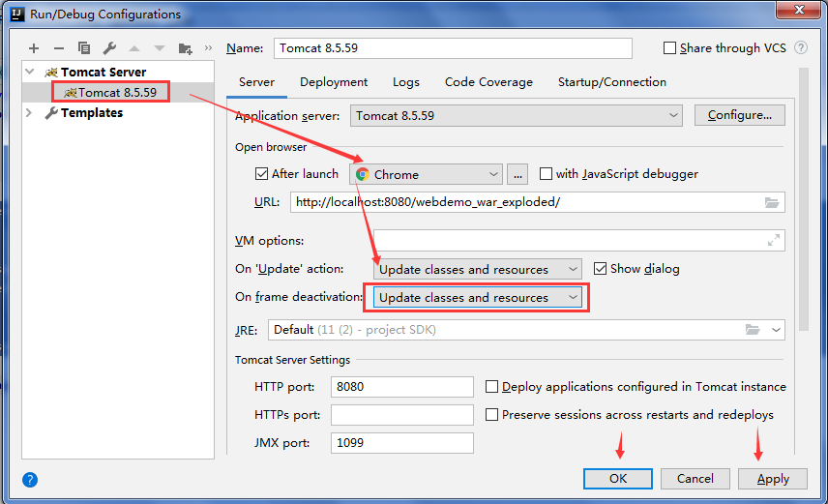The image size is (828, 504).
Task: Switch to the Deployment tab
Action: [x=334, y=82]
